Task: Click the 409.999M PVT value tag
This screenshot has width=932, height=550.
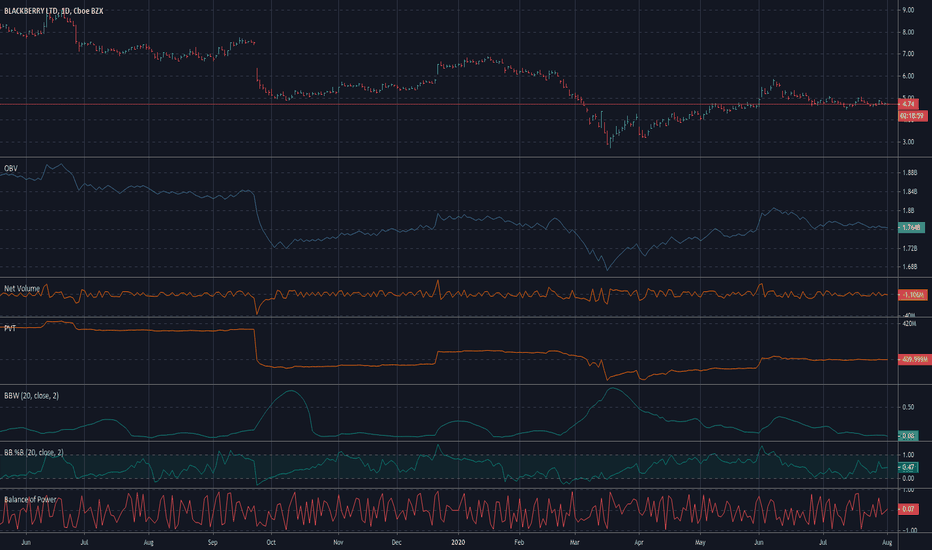Action: pyautogui.click(x=915, y=360)
